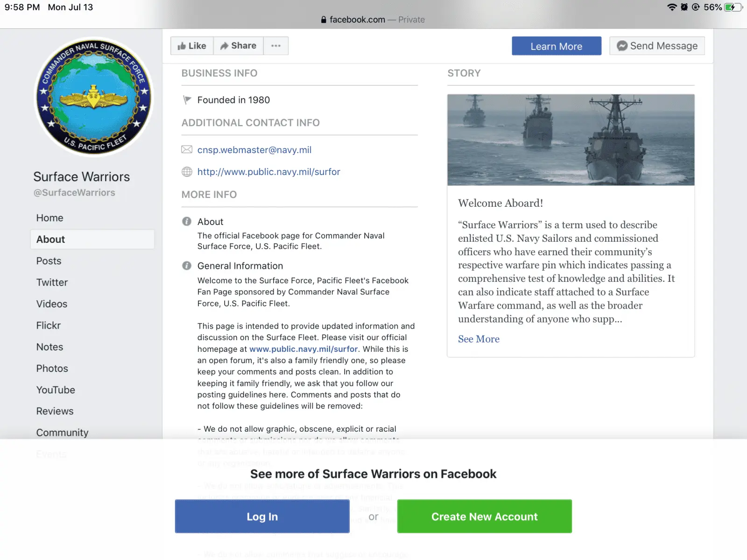This screenshot has height=560, width=747.
Task: Click the See more of Surface Warriors banner text
Action: click(373, 474)
